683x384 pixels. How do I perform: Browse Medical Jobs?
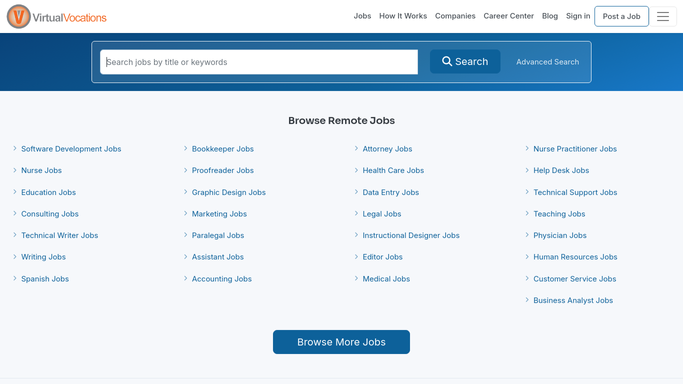tap(386, 279)
